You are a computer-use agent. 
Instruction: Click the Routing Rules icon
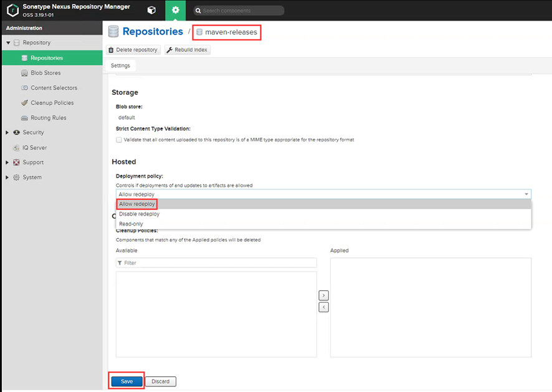pyautogui.click(x=24, y=118)
